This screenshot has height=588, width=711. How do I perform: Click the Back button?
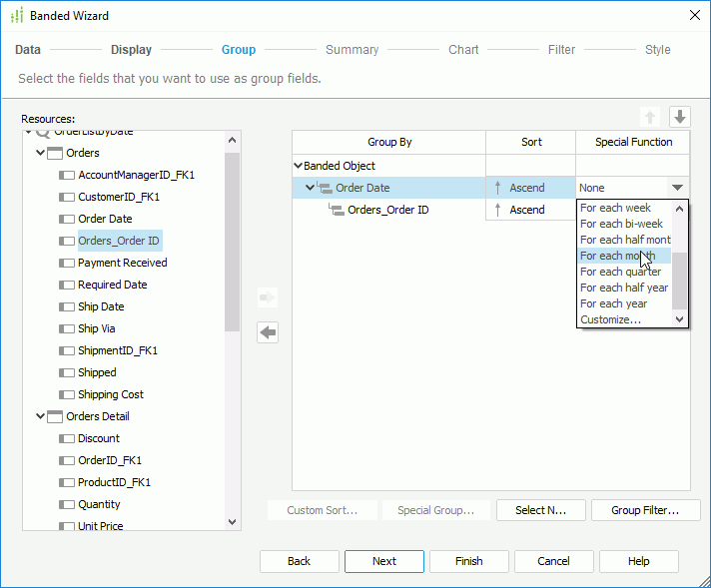[300, 561]
